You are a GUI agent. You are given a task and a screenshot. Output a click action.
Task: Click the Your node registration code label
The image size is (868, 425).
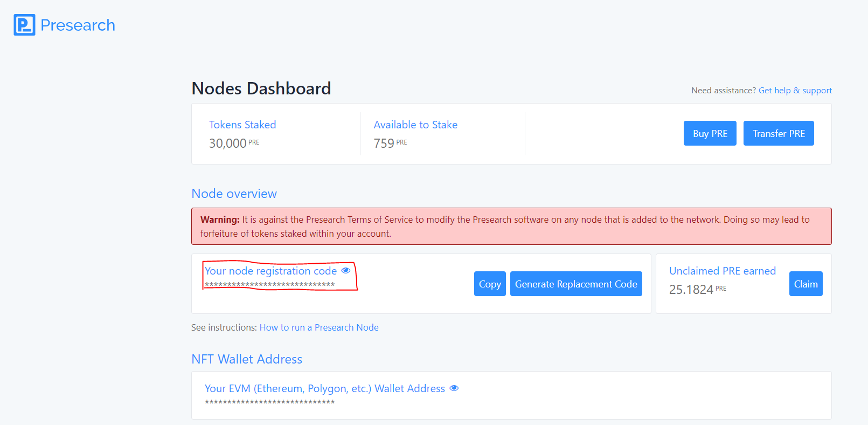[270, 271]
